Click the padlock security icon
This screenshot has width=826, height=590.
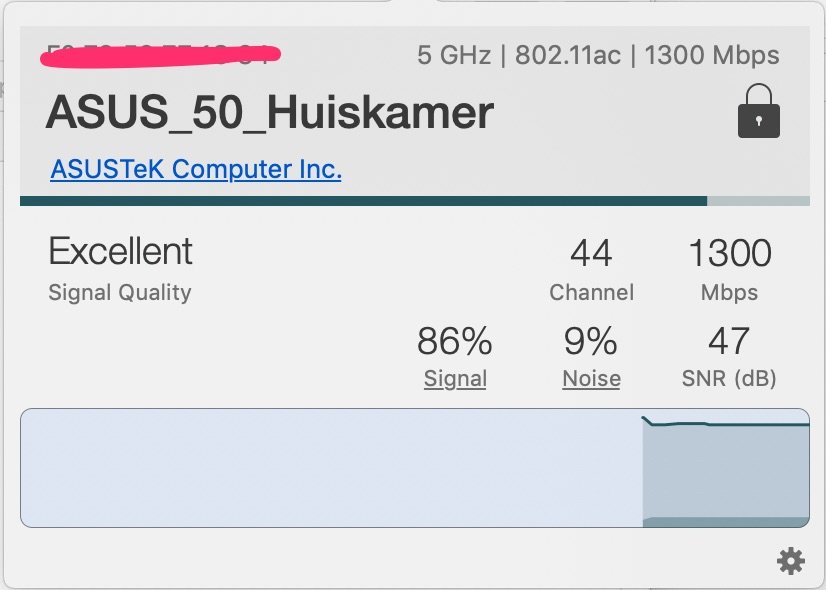click(759, 111)
